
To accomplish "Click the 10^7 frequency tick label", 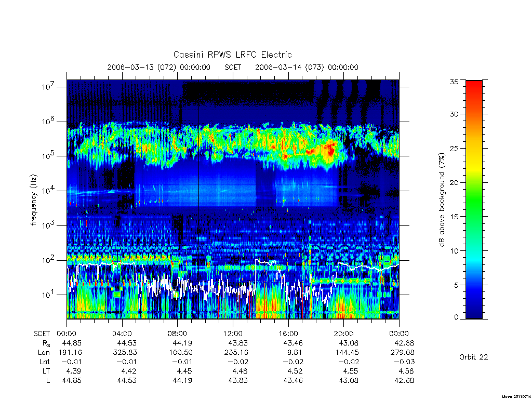I will 48,87.
